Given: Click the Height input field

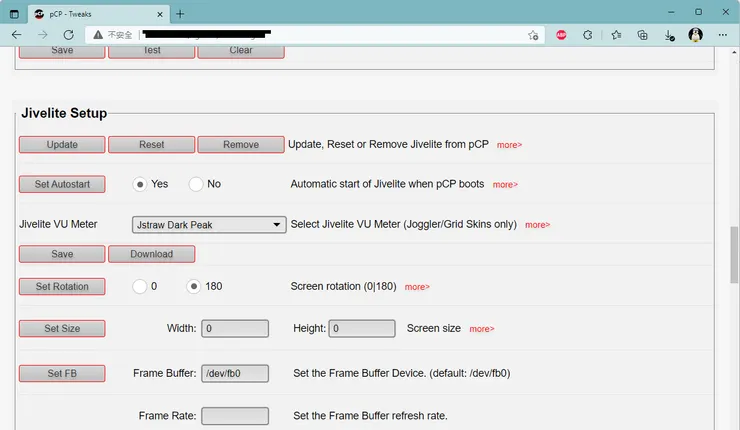Looking at the screenshot, I should click(362, 329).
